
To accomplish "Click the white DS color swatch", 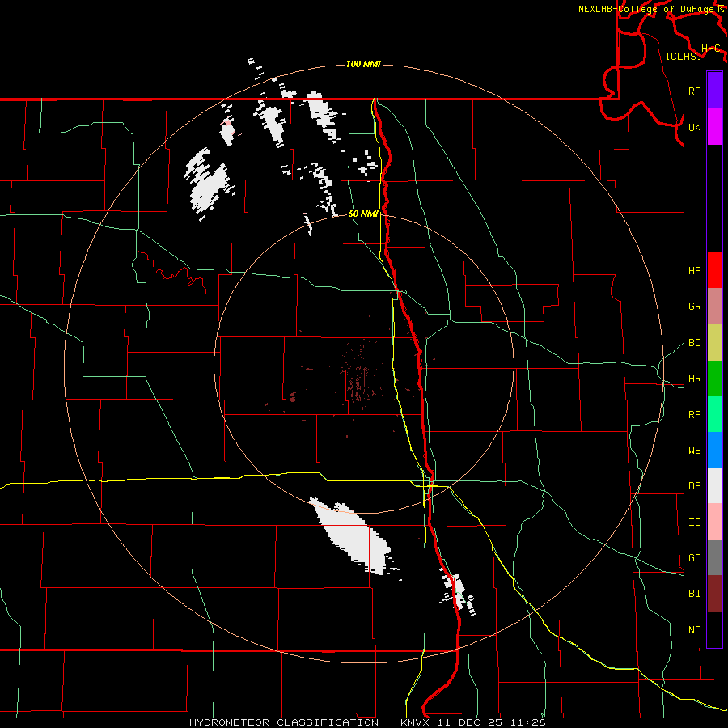I will click(714, 485).
